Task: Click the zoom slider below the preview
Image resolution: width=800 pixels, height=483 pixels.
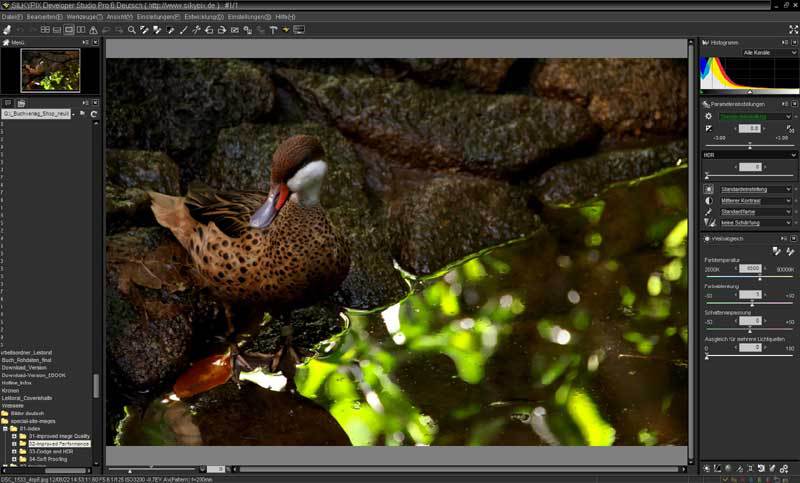Action: pos(152,469)
